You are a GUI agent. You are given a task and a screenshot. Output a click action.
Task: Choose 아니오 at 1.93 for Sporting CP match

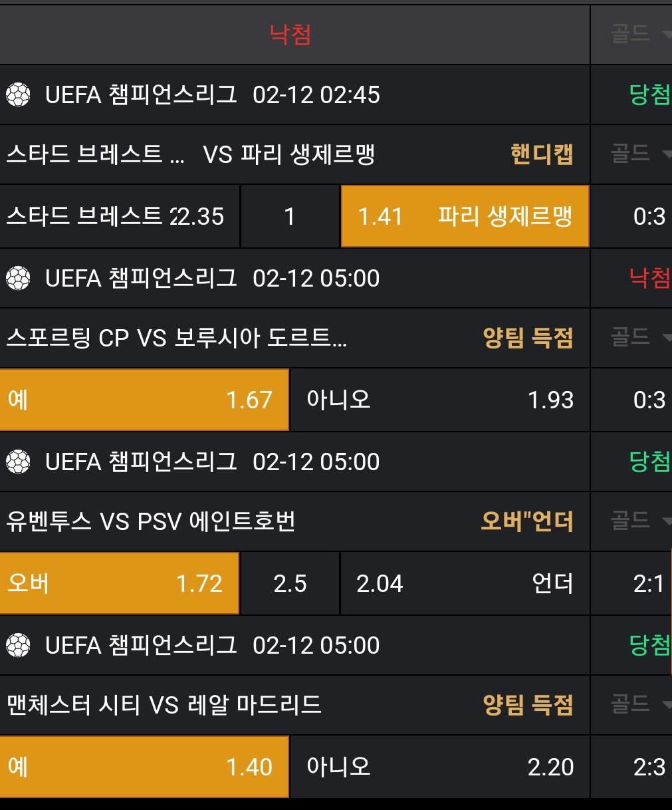point(439,400)
